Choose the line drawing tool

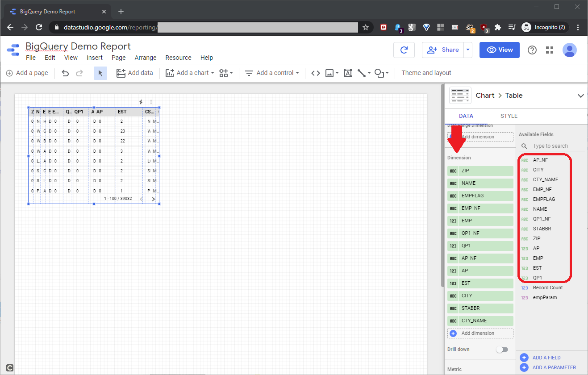pyautogui.click(x=362, y=73)
